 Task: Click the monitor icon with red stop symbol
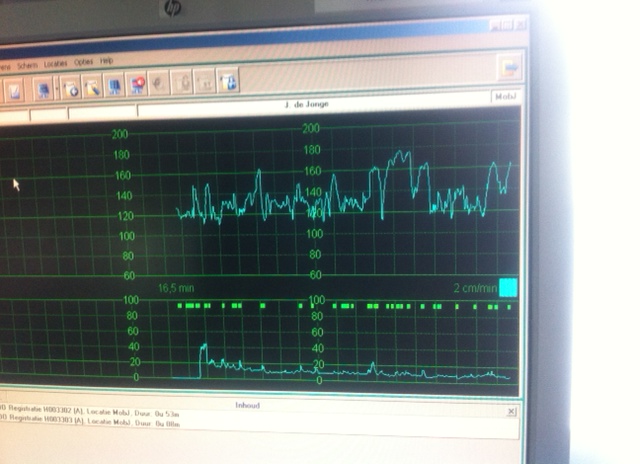click(137, 85)
